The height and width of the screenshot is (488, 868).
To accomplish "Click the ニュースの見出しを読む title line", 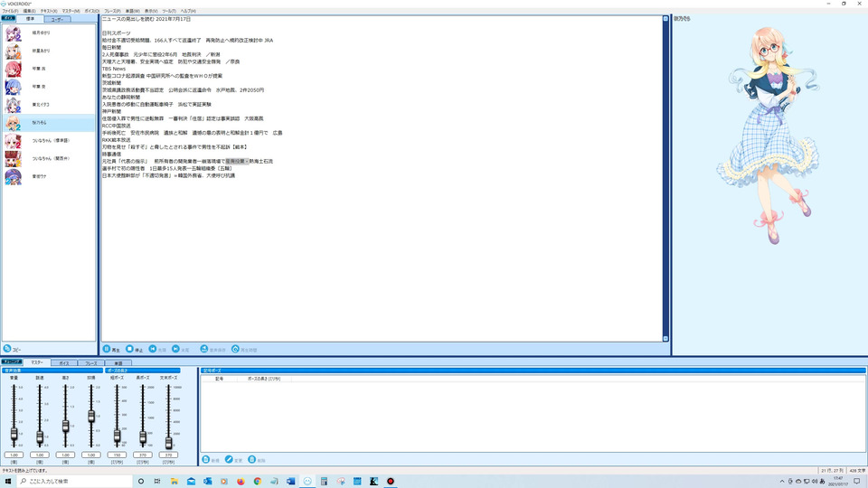I will (x=146, y=19).
